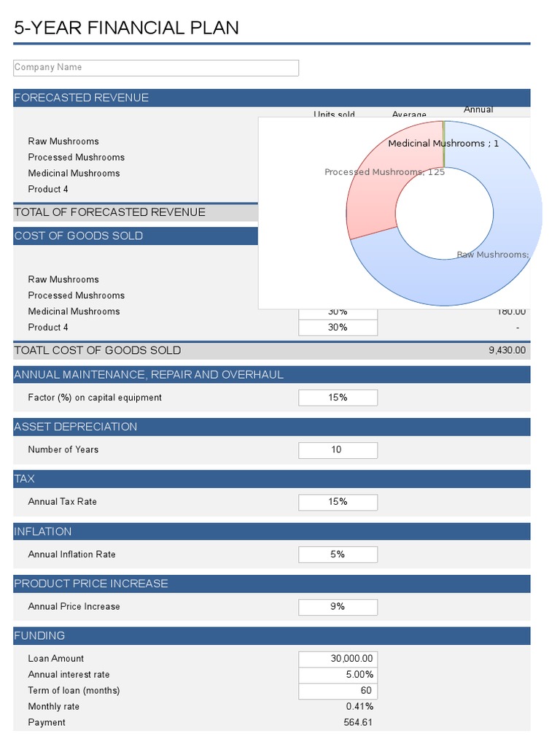Image resolution: width=560 pixels, height=747 pixels.
Task: Click the TOATL COST OF GOODS SOLD label
Action: tap(98, 351)
